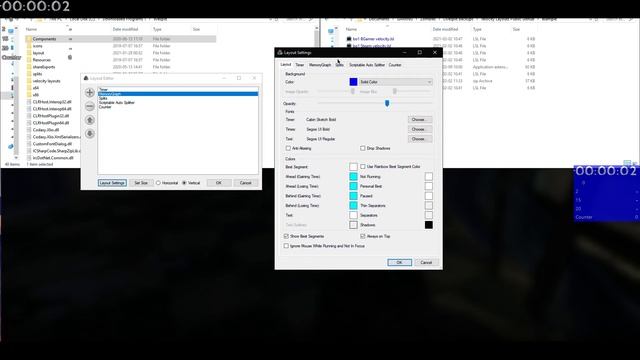Open the Counter tab
Screen dimensions: 640x360
pyautogui.click(x=395, y=65)
